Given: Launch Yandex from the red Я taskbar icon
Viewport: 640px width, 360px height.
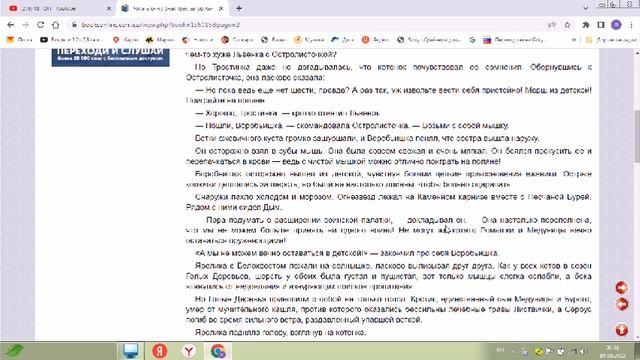Looking at the screenshot, I should click(x=160, y=351).
